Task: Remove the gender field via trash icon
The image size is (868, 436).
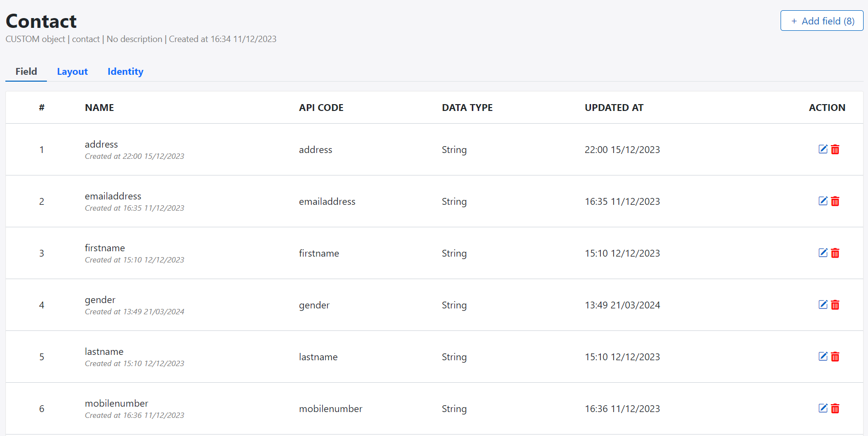Action: coord(835,305)
